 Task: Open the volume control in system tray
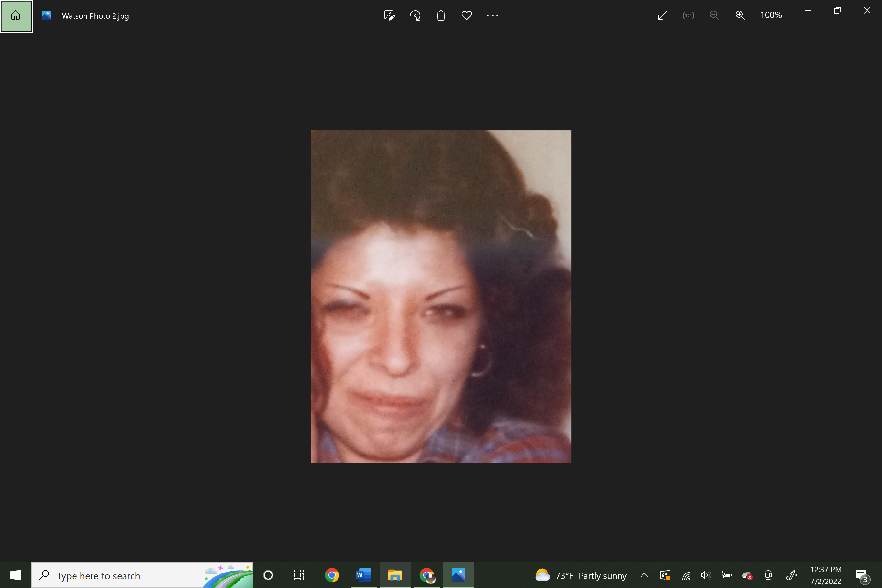pos(706,575)
